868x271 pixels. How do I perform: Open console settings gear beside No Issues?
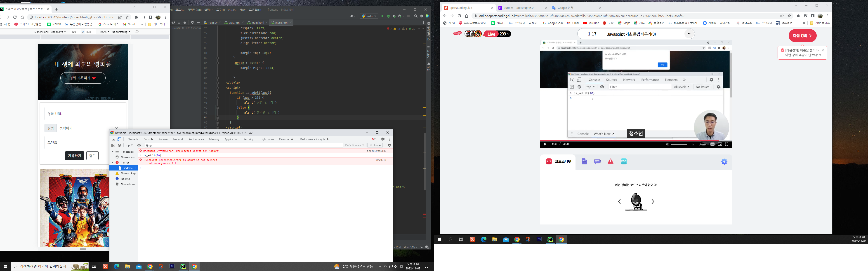pyautogui.click(x=389, y=145)
